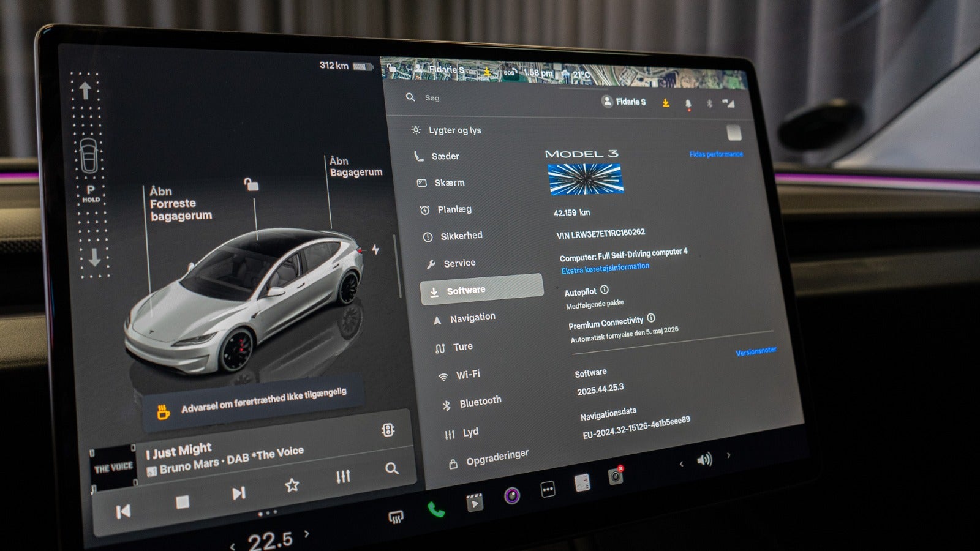Open Ture settings
The image size is (980, 551).
462,347
